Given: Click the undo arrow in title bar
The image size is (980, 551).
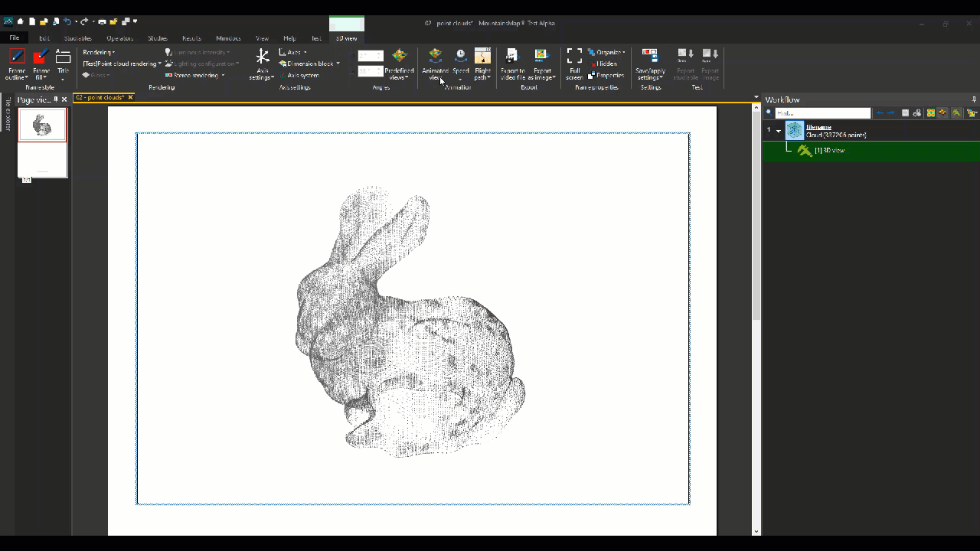Looking at the screenshot, I should (x=67, y=21).
